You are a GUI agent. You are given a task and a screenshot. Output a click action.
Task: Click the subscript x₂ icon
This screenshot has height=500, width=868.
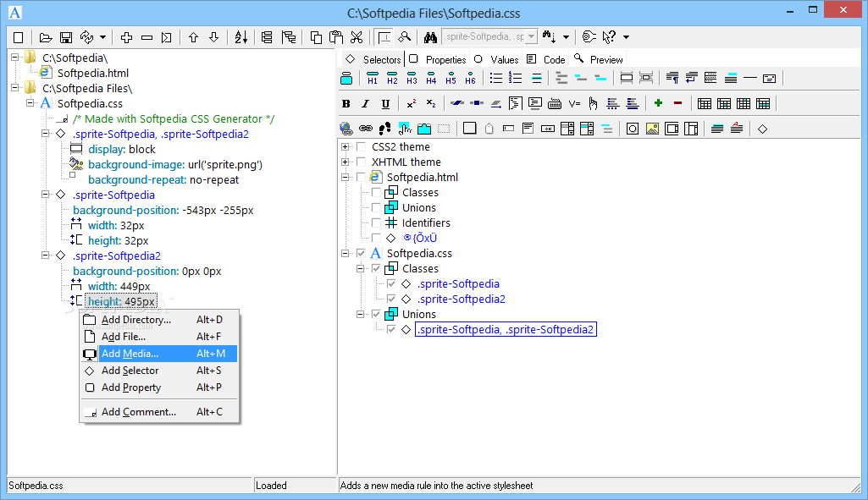point(431,103)
